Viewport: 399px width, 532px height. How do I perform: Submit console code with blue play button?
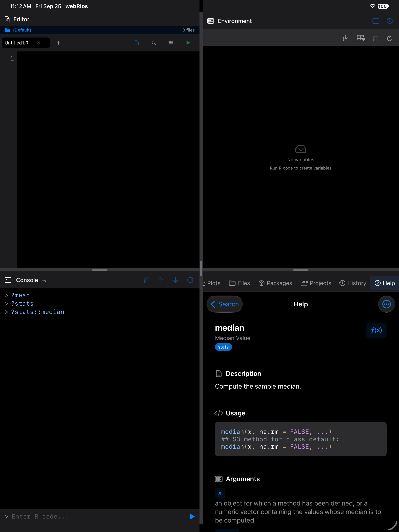coord(192,516)
